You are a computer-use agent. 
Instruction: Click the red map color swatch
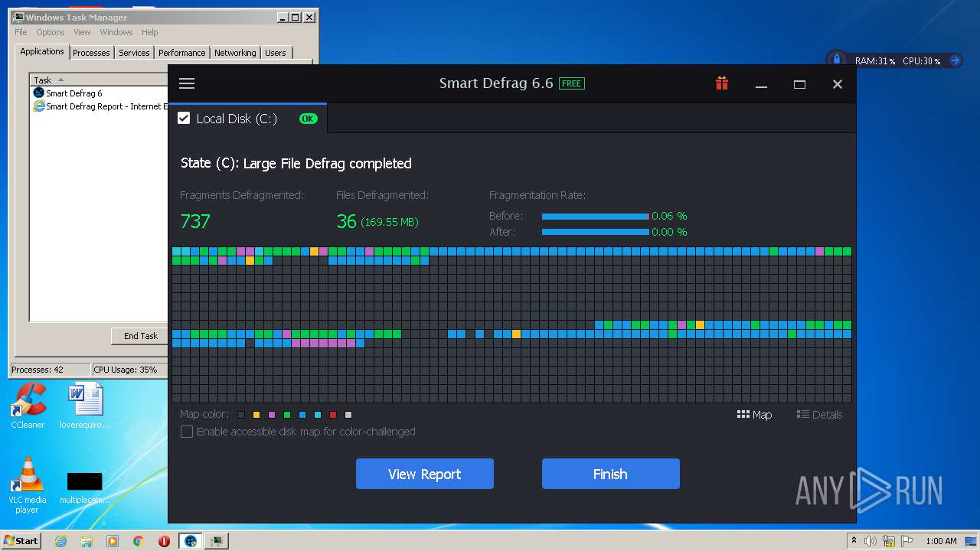(x=333, y=415)
